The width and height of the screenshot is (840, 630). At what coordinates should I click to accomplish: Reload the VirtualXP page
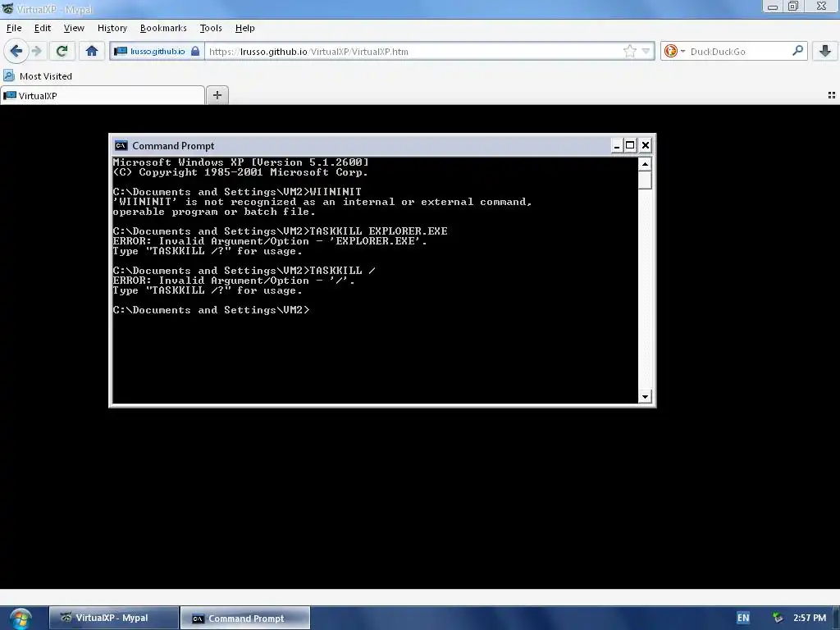coord(62,52)
